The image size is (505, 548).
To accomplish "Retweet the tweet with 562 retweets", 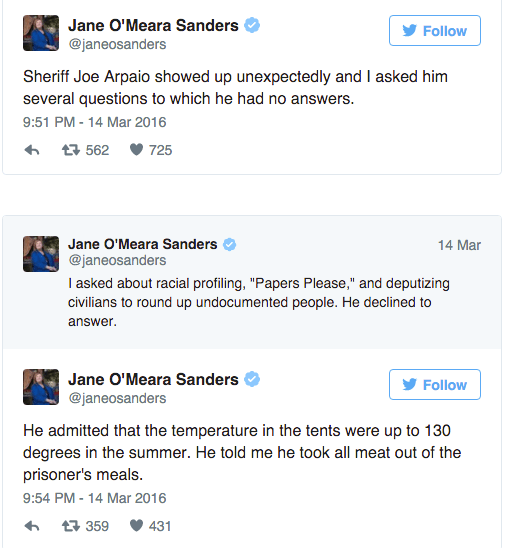I will click(x=71, y=150).
